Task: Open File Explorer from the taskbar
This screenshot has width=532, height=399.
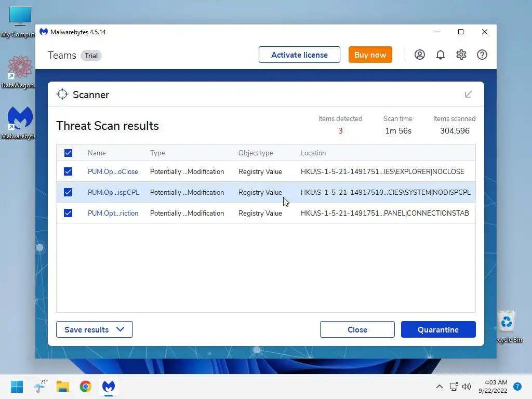Action: point(63,387)
